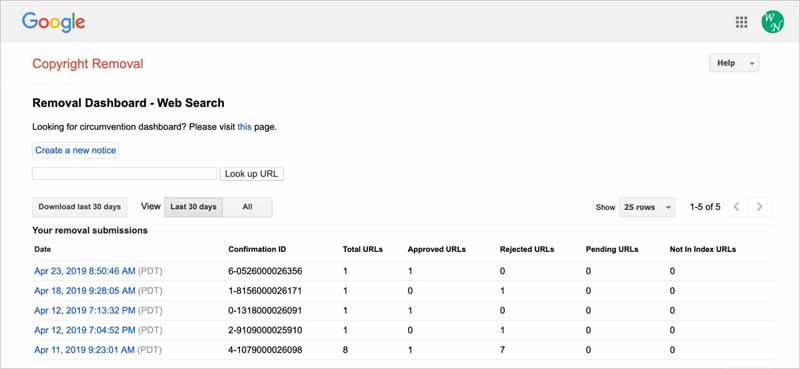Viewport: 800px width, 369px height.
Task: Click the Pending URLs column header
Action: click(x=612, y=250)
